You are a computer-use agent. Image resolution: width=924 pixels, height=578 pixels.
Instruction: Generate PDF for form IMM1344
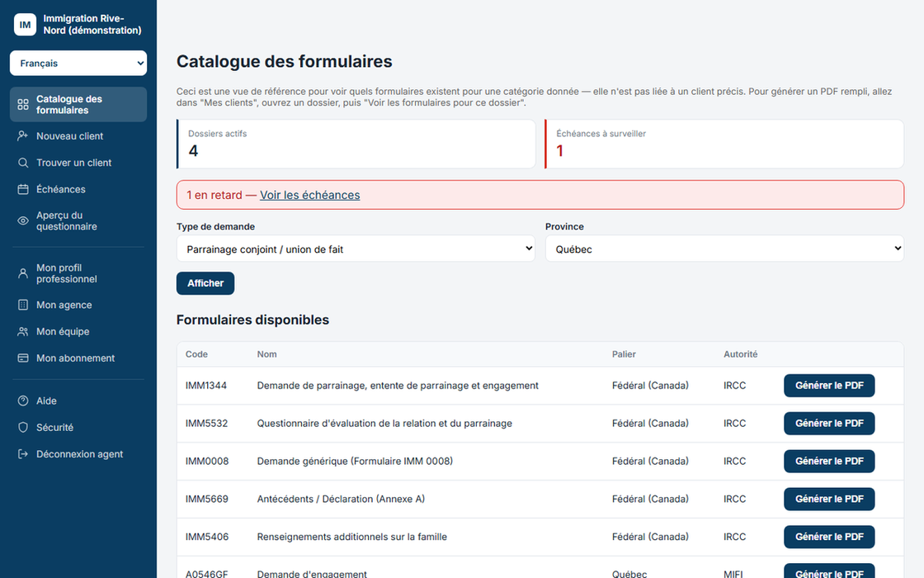pos(829,386)
